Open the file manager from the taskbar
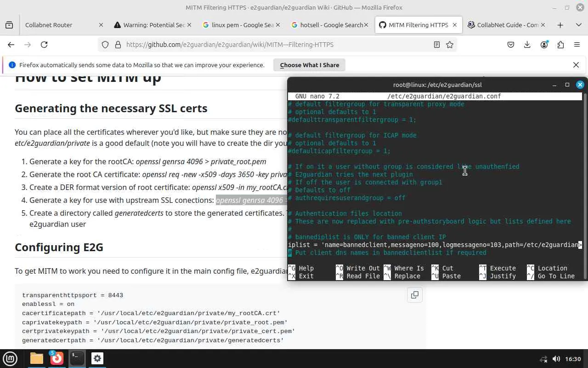The image size is (588, 368). point(37,358)
